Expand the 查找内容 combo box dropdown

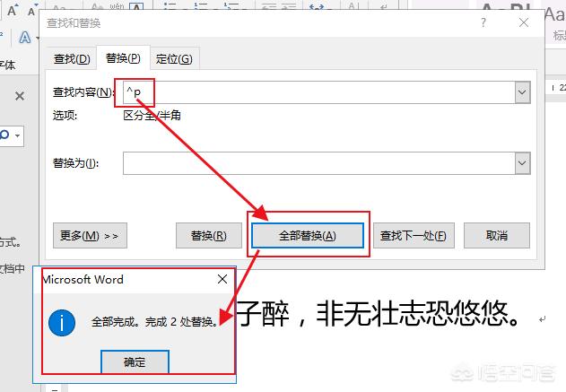click(522, 91)
